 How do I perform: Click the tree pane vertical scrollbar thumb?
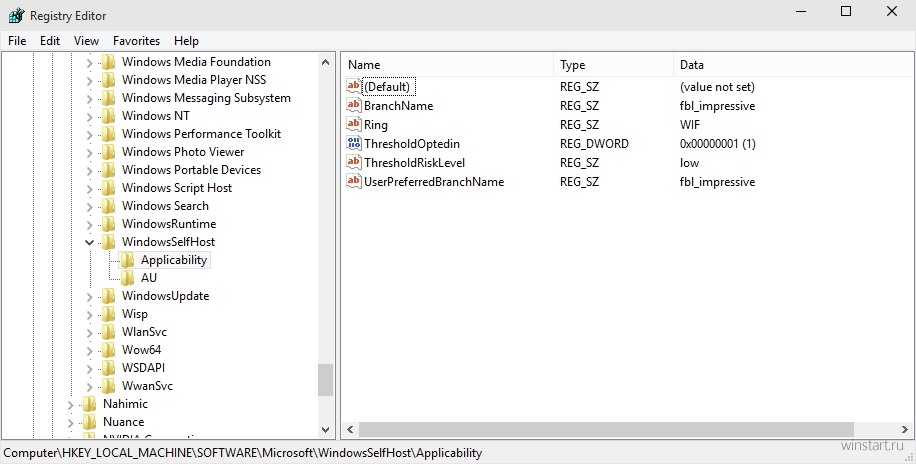tap(325, 380)
